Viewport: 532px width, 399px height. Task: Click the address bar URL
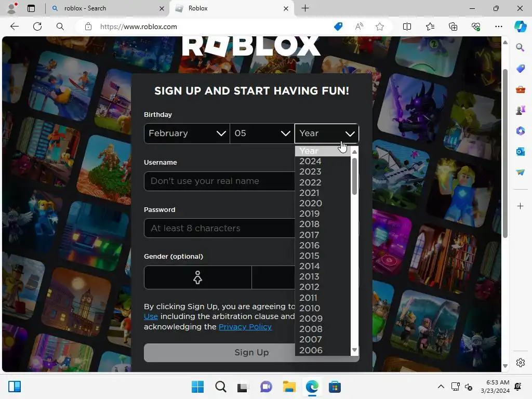(x=138, y=26)
